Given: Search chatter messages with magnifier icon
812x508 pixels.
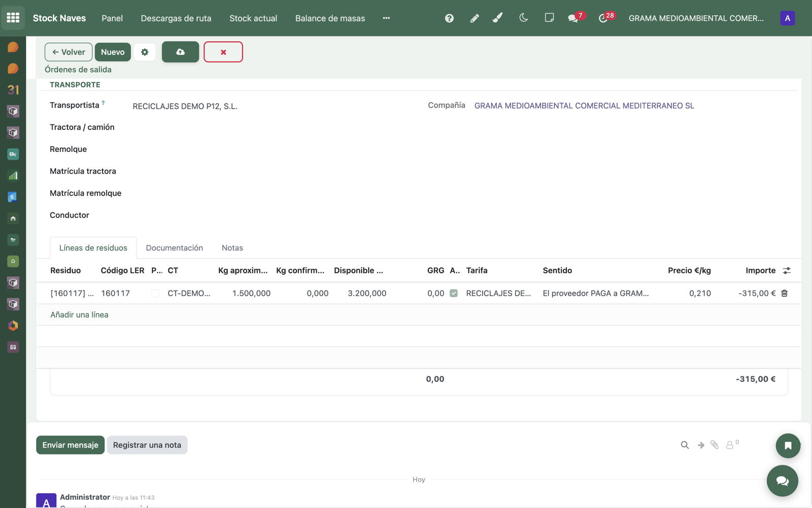Looking at the screenshot, I should (x=685, y=445).
